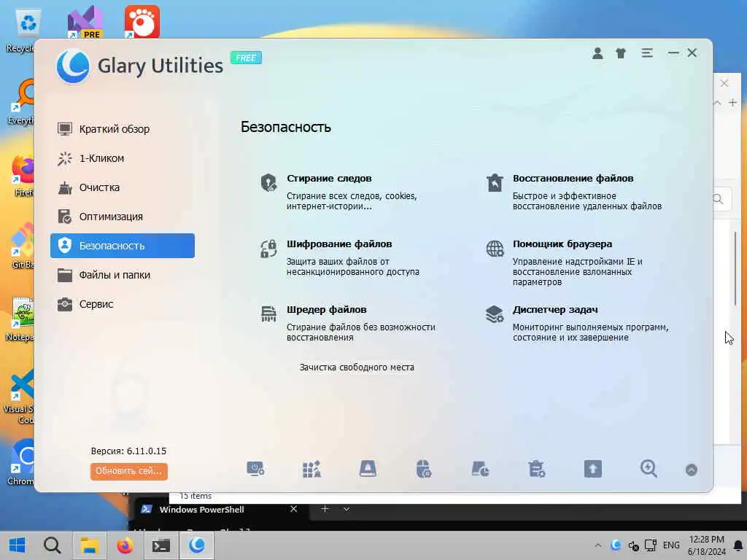Open the Disk Space Analyzer icon
The height and width of the screenshot is (560, 747).
coord(480,469)
